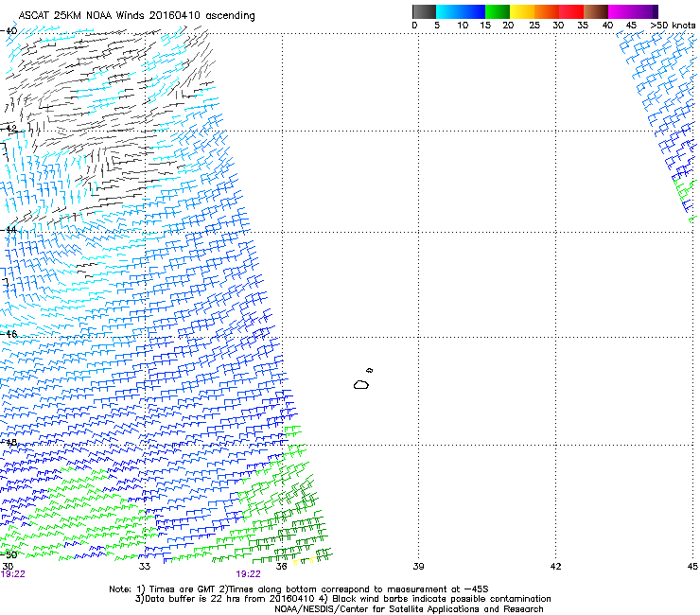Click the '30' longitude axis label
Image resolution: width=700 pixels, height=615 pixels.
click(8, 566)
